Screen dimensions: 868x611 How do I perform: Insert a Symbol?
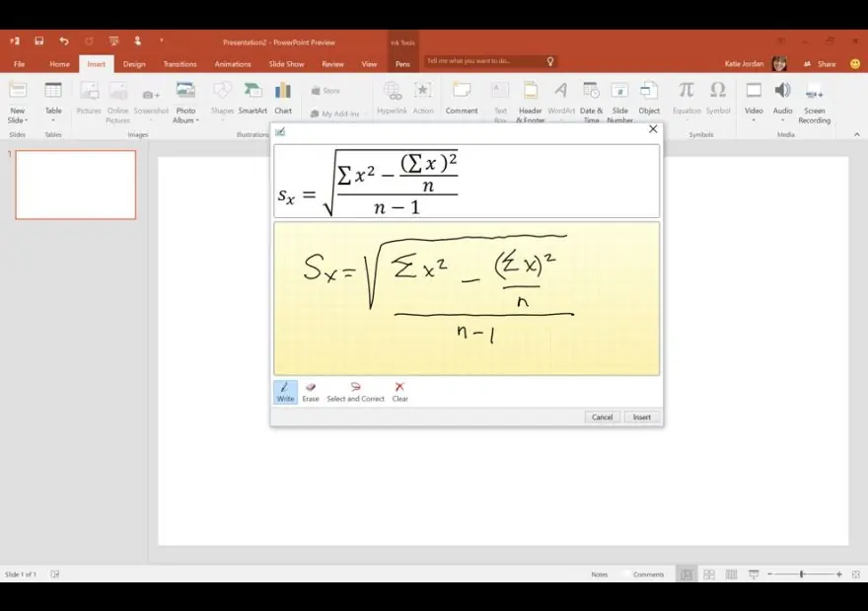pos(718,100)
